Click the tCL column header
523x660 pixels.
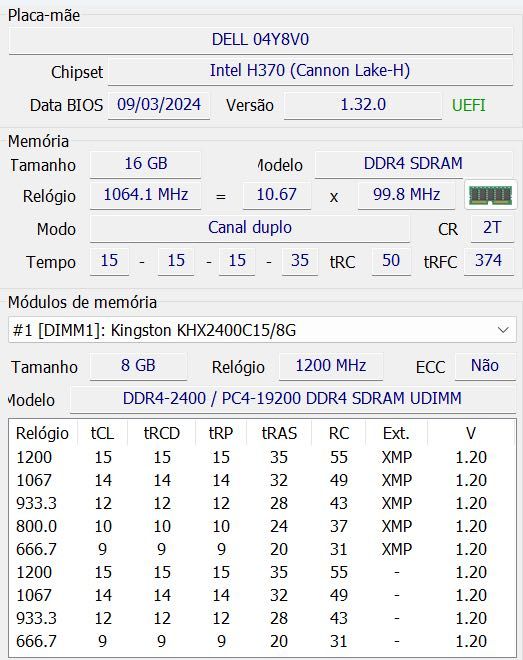[103, 433]
